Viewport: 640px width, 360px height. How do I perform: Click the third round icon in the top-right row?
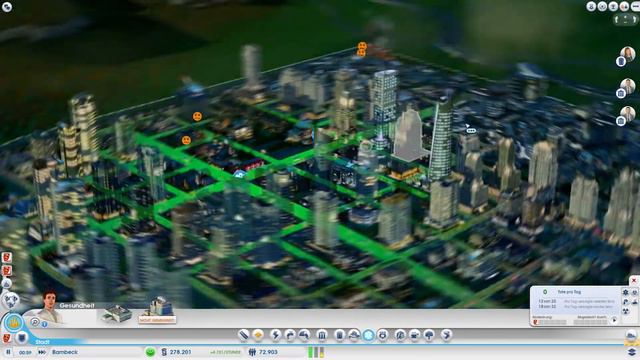[x=613, y=6]
